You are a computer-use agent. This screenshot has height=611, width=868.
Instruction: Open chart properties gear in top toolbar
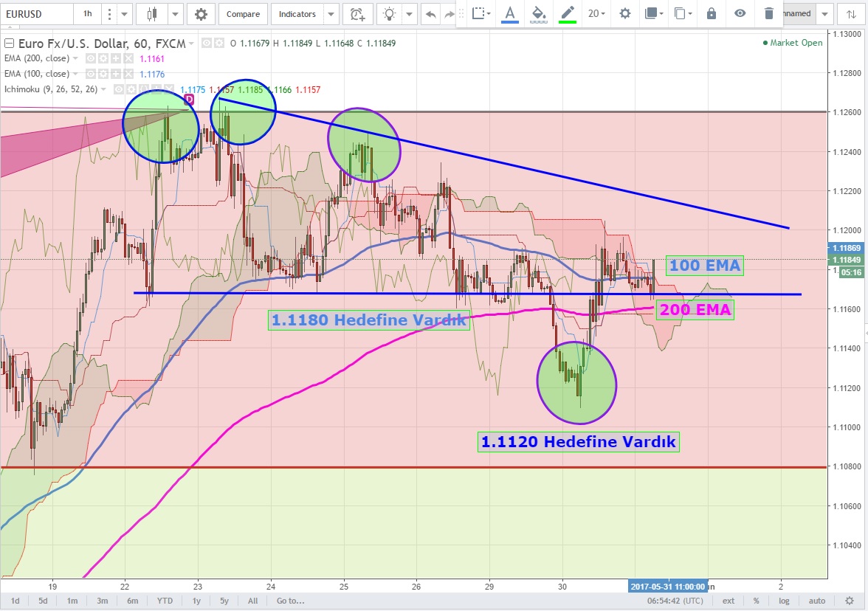tap(201, 14)
